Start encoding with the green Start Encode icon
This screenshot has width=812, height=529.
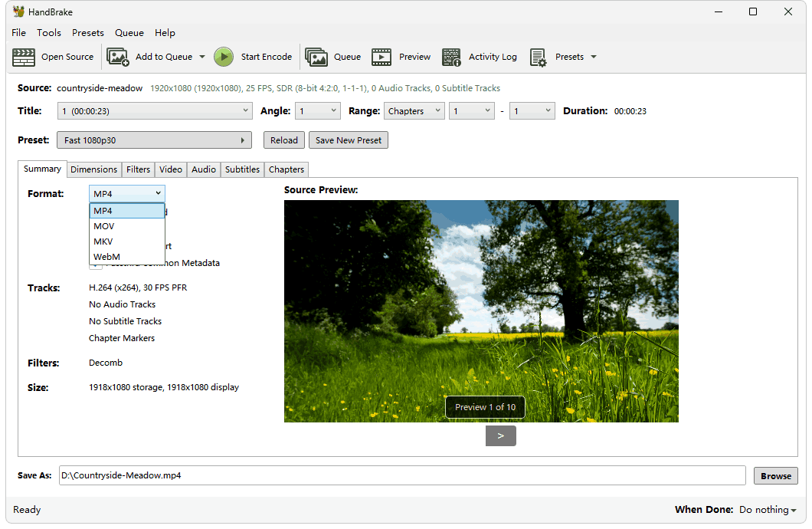tap(223, 57)
